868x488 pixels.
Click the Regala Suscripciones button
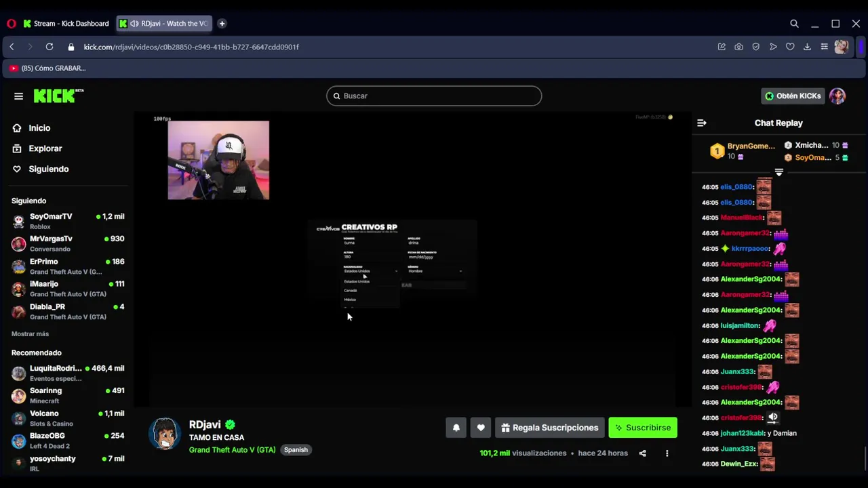pyautogui.click(x=550, y=428)
